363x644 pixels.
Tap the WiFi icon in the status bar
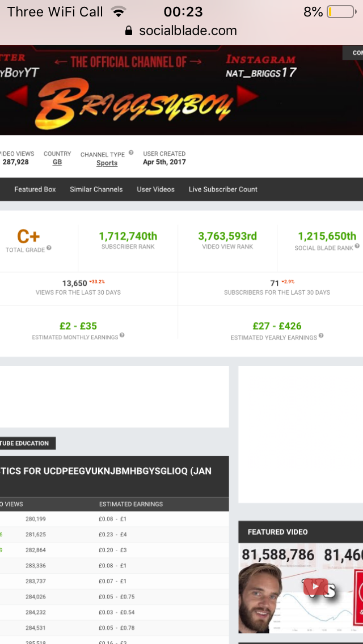coord(119,12)
